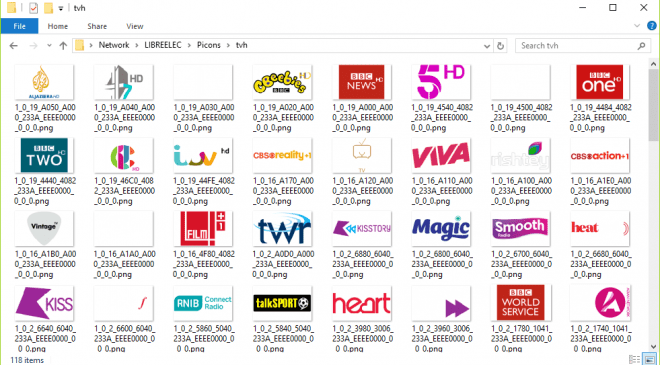660x365 pixels.
Task: Go up one folder level
Action: [x=63, y=46]
